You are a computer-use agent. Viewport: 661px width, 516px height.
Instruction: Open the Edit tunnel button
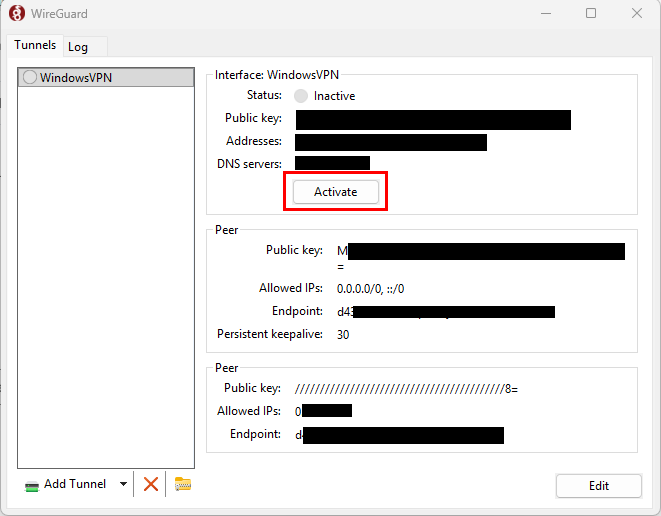point(598,486)
